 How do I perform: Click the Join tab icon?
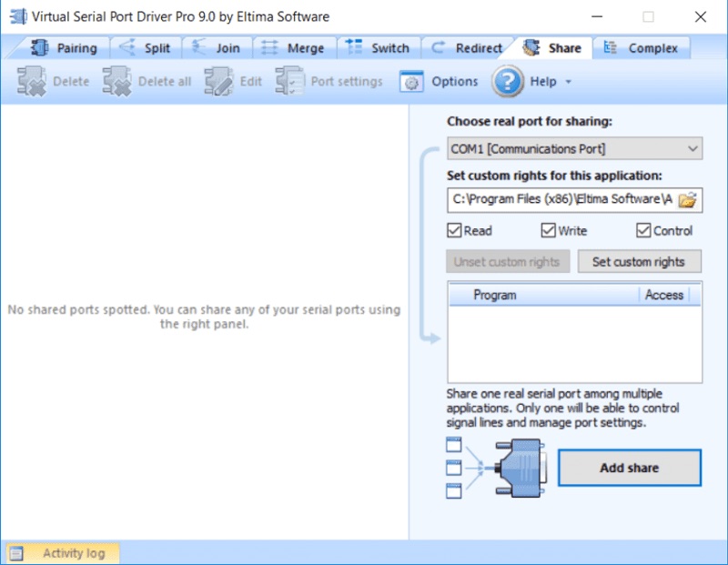point(198,47)
